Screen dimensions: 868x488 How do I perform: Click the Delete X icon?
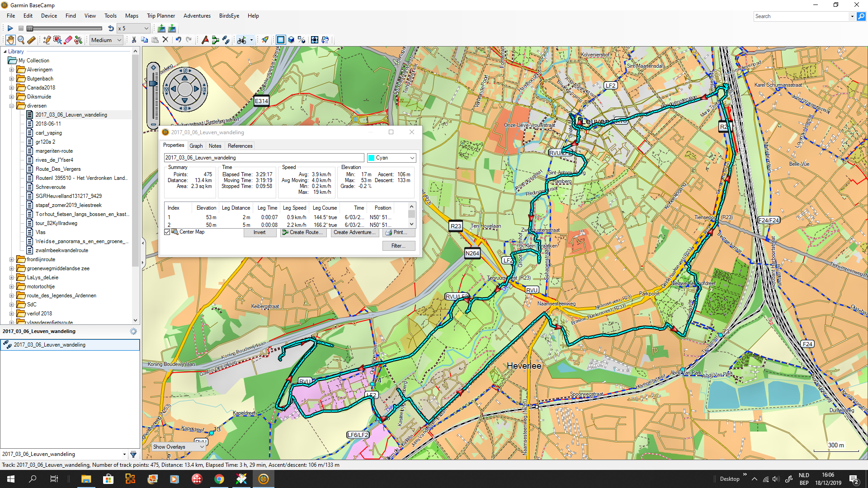[x=165, y=40]
